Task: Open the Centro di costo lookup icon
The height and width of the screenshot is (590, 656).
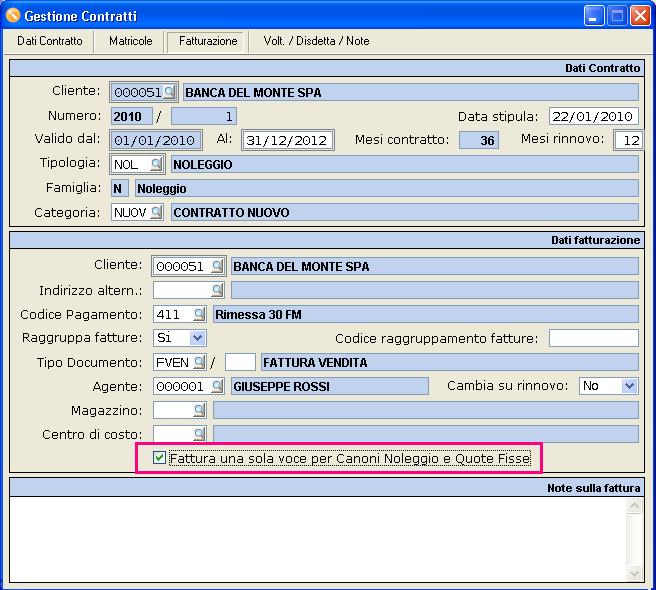Action: coord(200,434)
